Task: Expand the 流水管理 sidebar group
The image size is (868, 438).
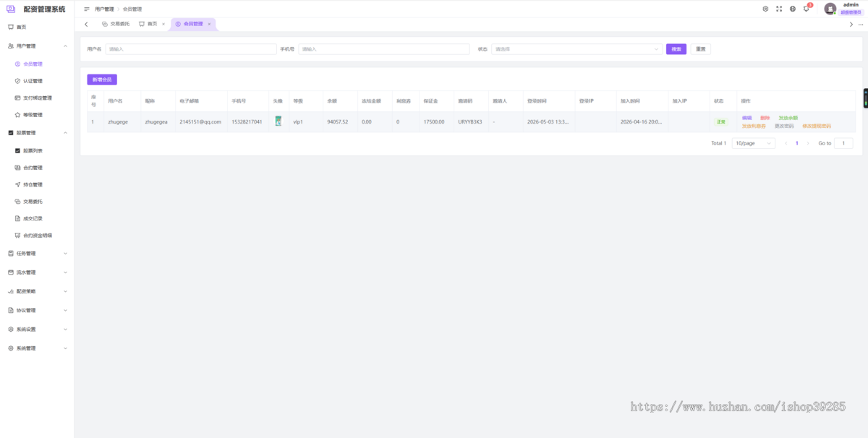Action: click(65, 272)
